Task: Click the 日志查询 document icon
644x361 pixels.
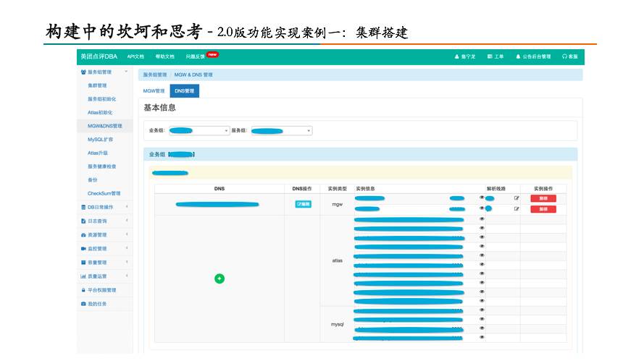Action: coord(83,221)
